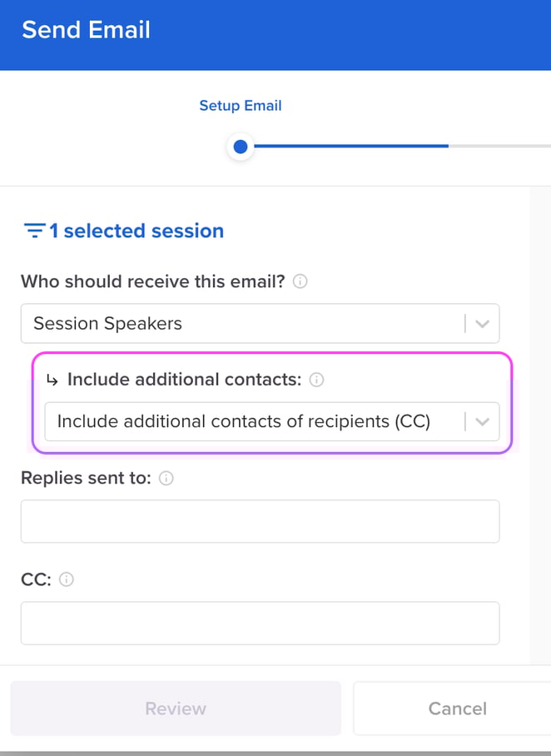This screenshot has height=756, width=551.
Task: Click the blue step dot on progress bar
Action: 241,147
